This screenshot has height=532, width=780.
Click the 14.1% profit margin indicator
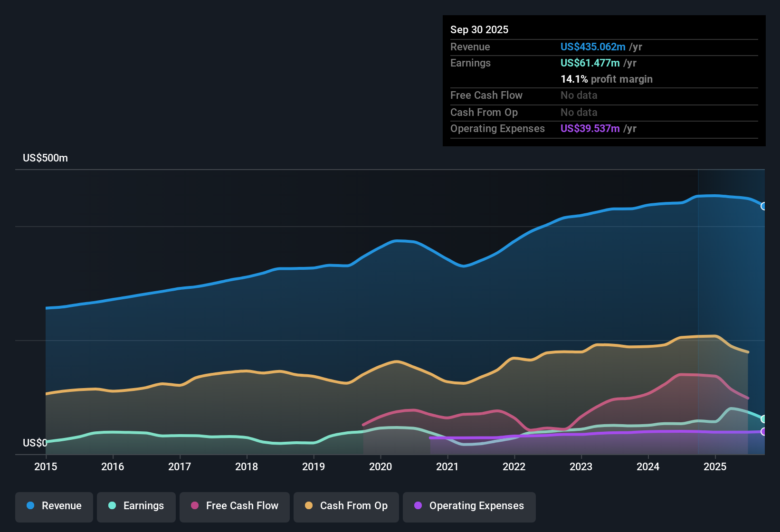coord(607,79)
